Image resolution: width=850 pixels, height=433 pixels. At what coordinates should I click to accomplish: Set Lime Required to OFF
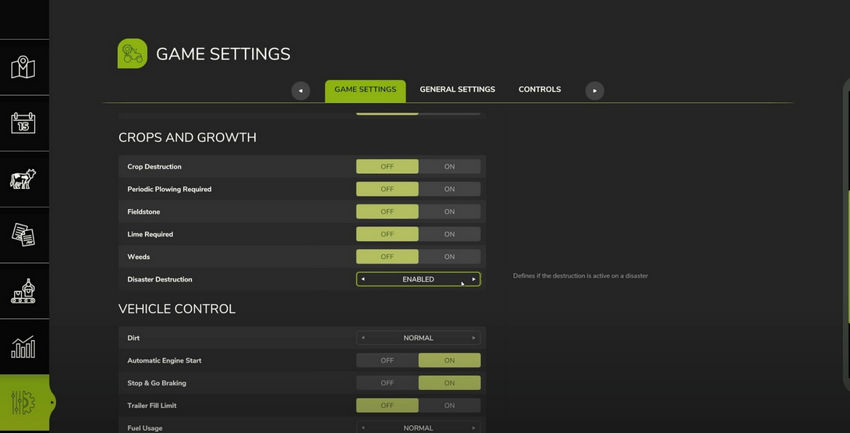click(387, 234)
